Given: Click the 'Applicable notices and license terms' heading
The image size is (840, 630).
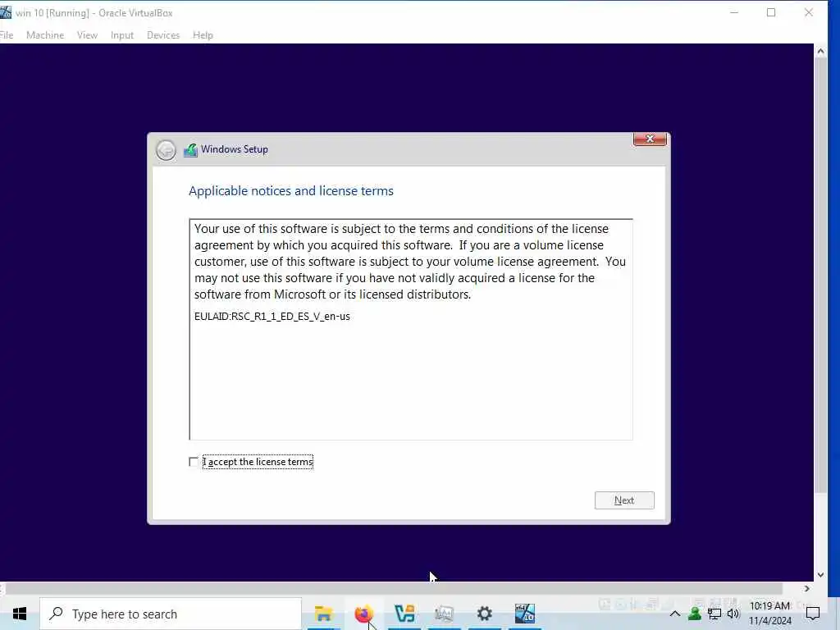Looking at the screenshot, I should tap(291, 190).
